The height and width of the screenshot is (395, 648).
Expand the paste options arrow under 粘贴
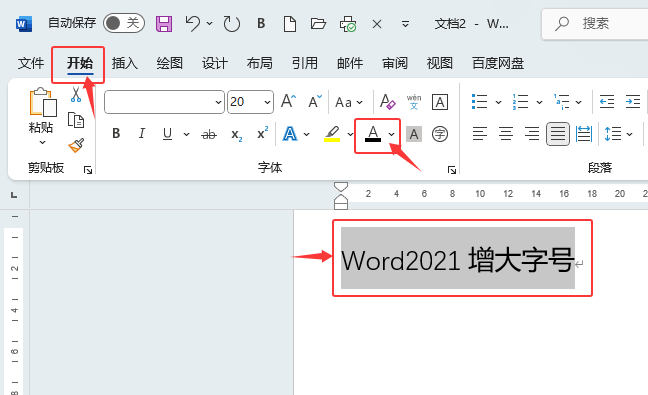(42, 143)
